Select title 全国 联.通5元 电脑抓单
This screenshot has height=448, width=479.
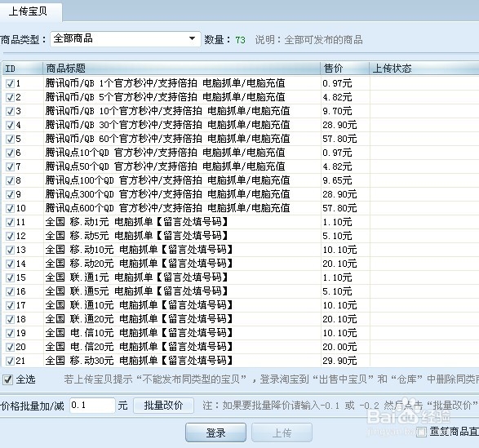click(x=137, y=291)
